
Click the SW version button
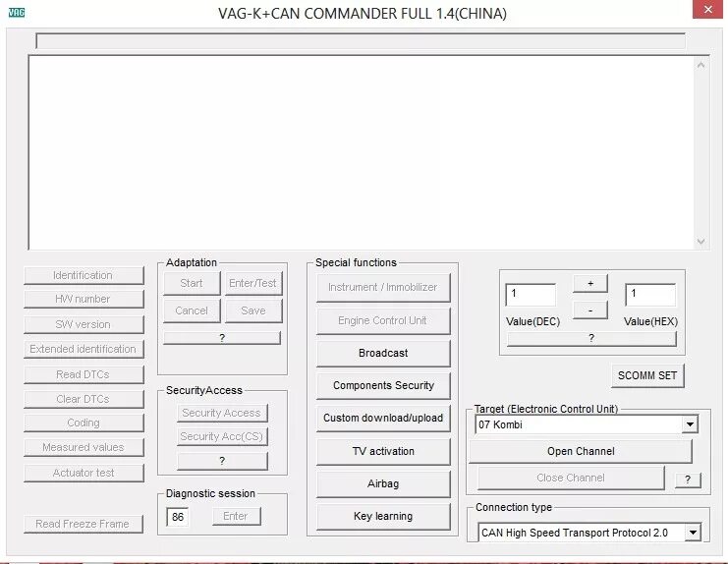coord(84,324)
